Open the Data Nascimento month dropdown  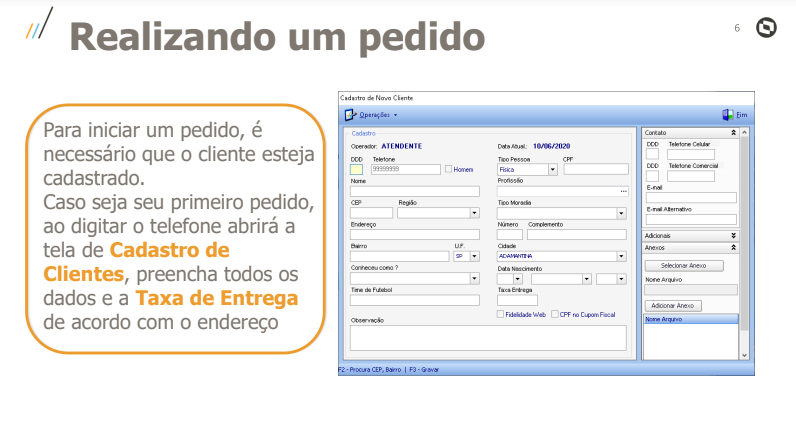tap(587, 279)
